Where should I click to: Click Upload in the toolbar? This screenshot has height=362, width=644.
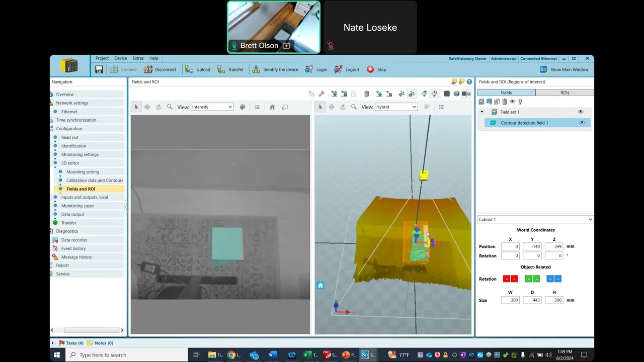click(x=197, y=69)
